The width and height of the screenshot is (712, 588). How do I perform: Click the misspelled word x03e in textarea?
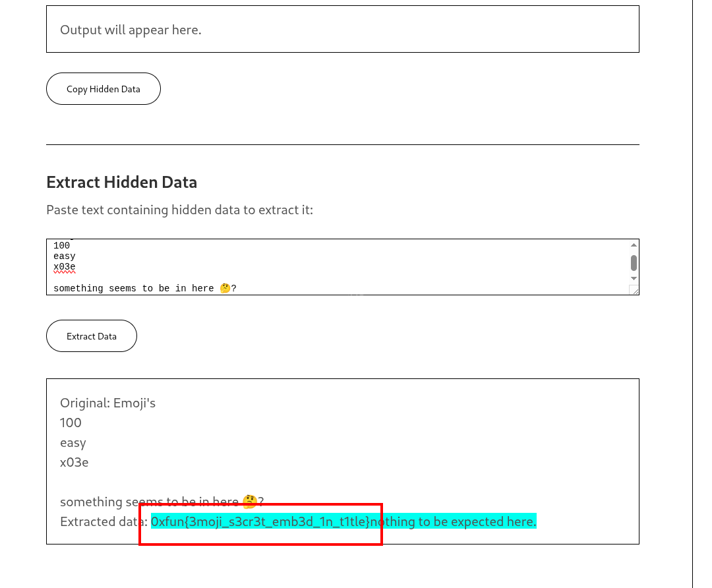(x=65, y=267)
